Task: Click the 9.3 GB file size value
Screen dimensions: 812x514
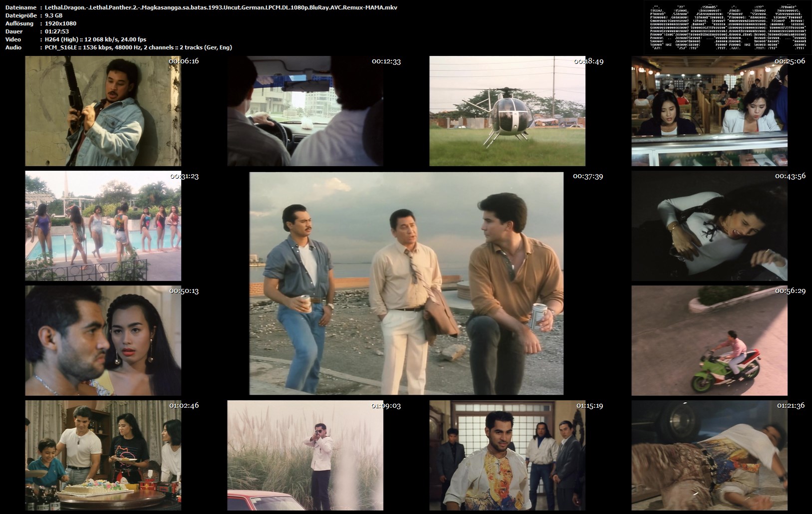Action: [x=53, y=15]
